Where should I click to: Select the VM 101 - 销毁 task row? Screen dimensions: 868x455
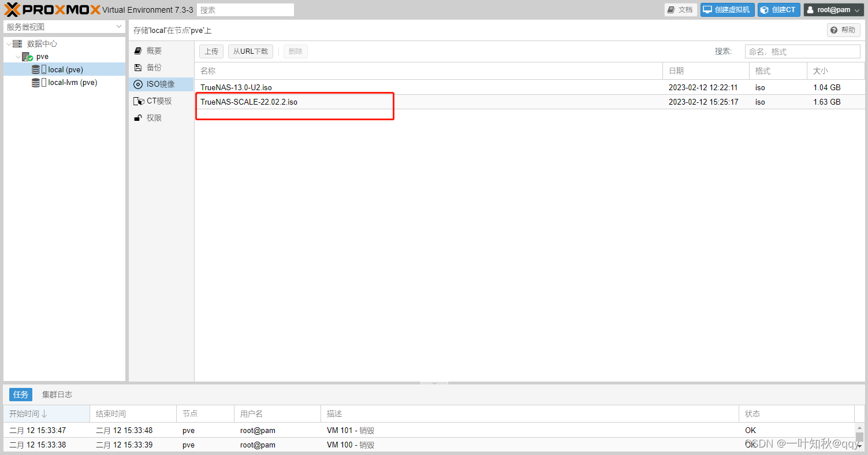[429, 430]
